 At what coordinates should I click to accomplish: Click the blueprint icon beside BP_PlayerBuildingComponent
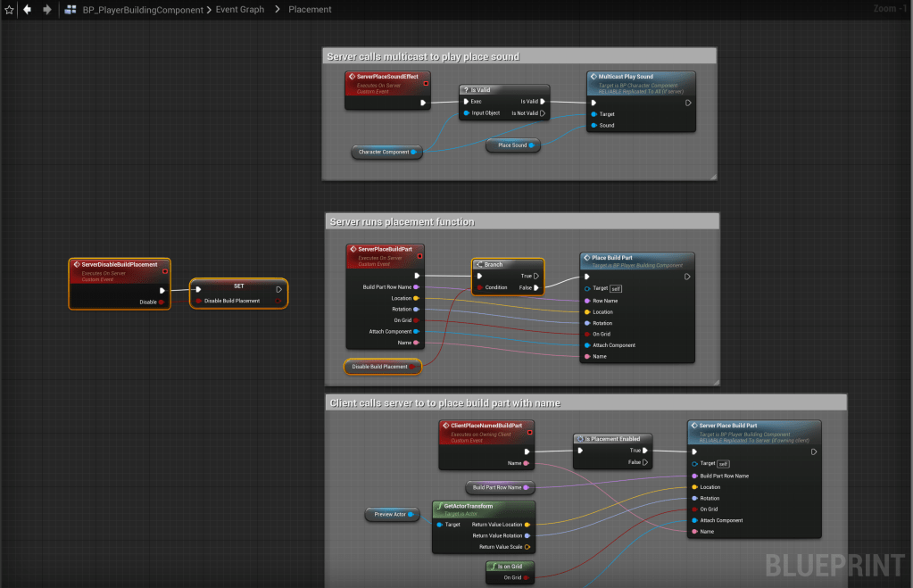[x=70, y=10]
